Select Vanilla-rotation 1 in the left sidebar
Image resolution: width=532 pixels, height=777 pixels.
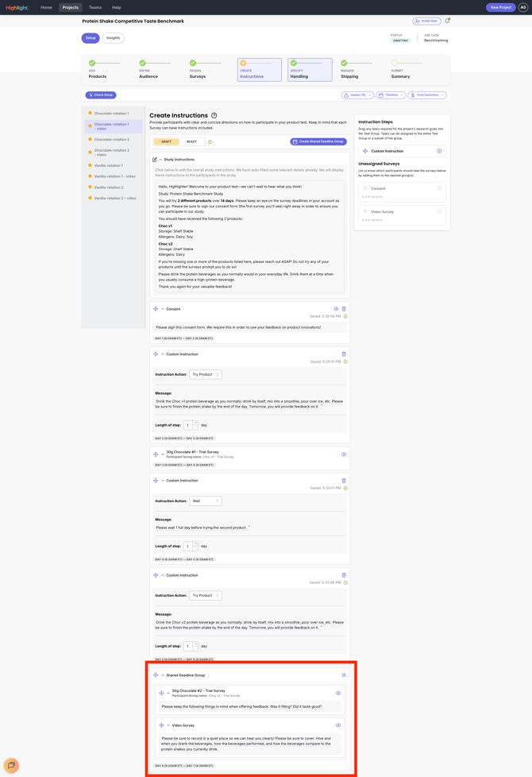108,165
